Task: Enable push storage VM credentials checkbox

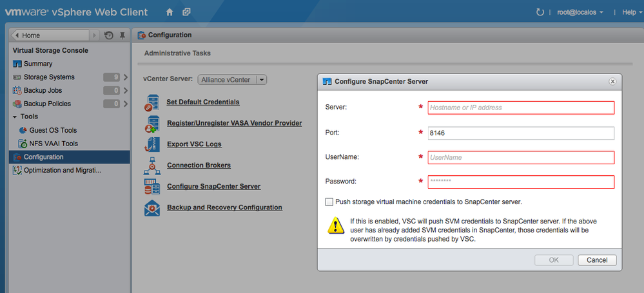Action: pyautogui.click(x=329, y=202)
